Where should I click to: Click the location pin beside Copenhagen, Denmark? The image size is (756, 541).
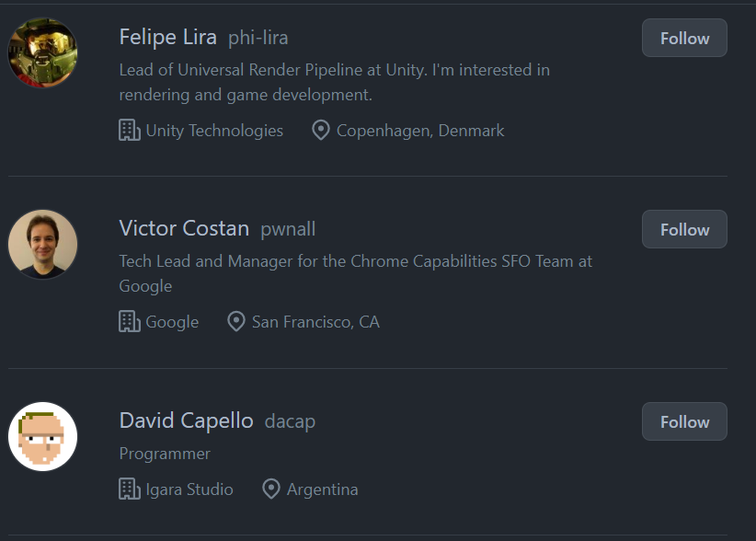pos(321,131)
